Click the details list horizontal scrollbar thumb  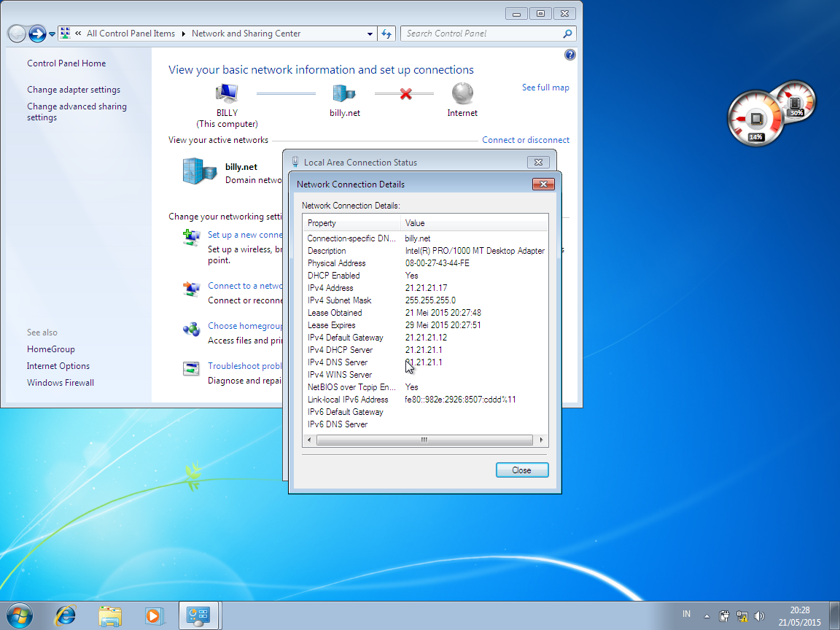(424, 440)
